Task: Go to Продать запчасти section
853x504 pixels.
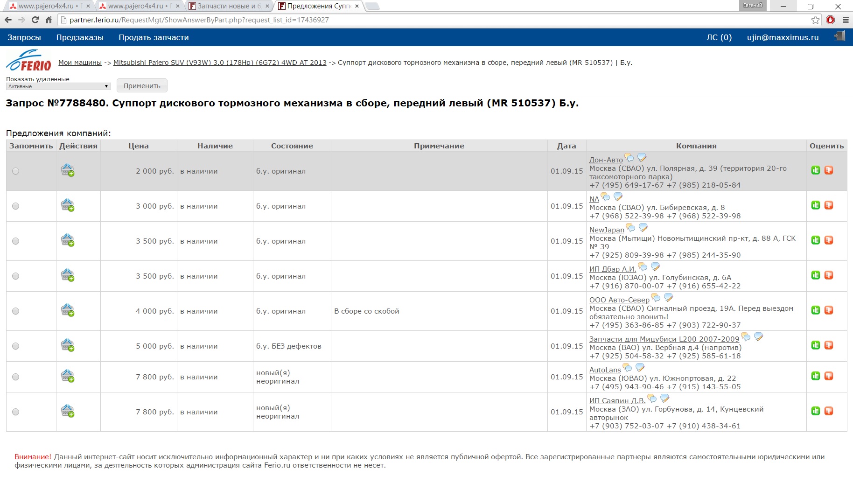Action: click(154, 37)
